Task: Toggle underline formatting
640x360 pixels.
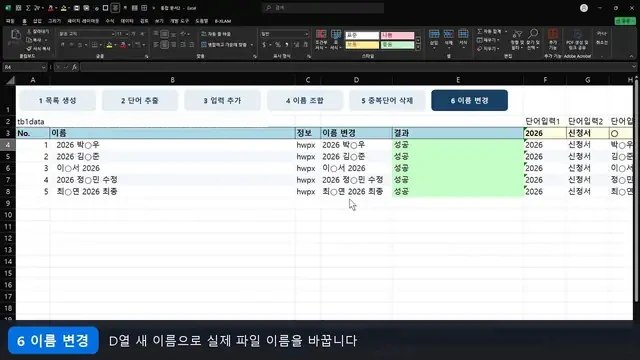Action: 80,45
